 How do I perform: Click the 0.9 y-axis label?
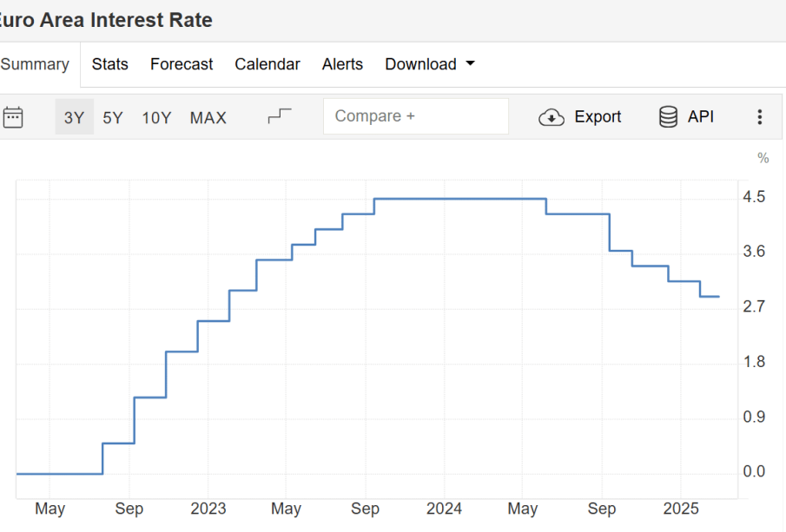coord(754,417)
